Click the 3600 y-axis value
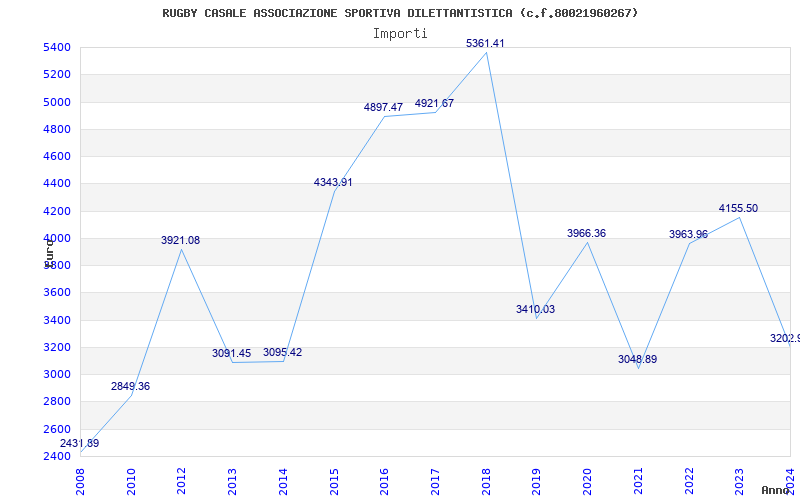Viewport: 800px width, 500px height. click(56, 293)
